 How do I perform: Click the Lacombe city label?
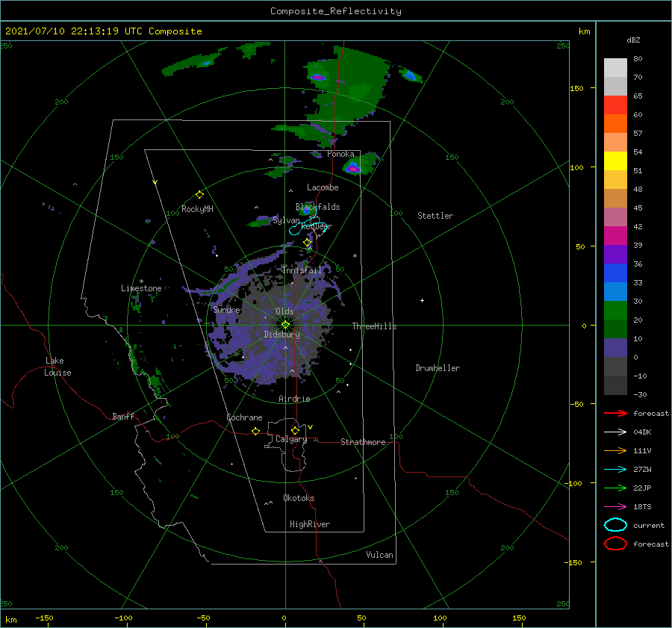(323, 187)
